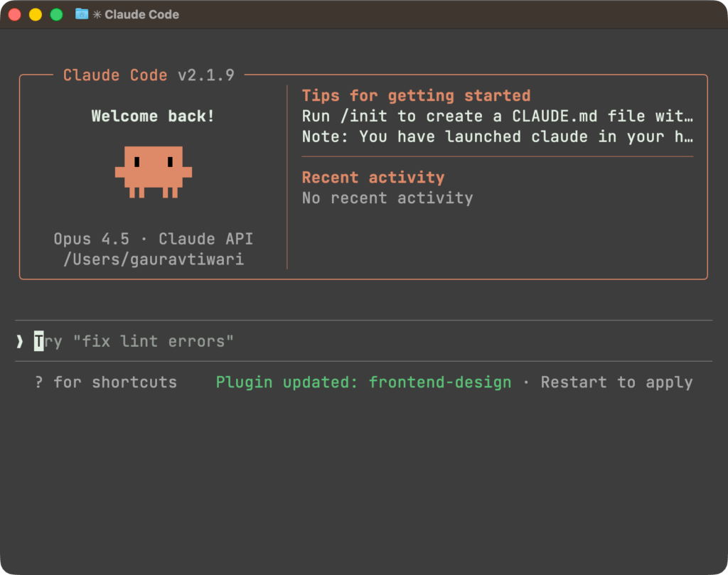728x575 pixels.
Task: Select the "Recent activity" heading
Action: pos(373,178)
